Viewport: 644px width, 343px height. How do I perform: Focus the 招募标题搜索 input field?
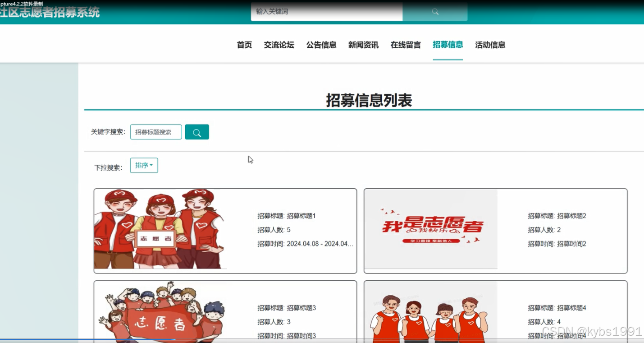tap(156, 132)
